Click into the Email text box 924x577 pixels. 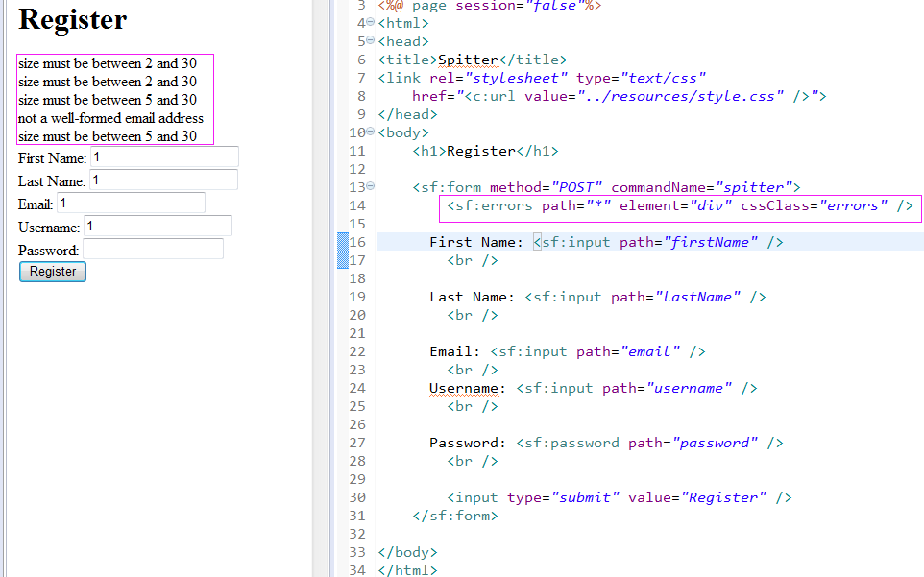[x=131, y=203]
